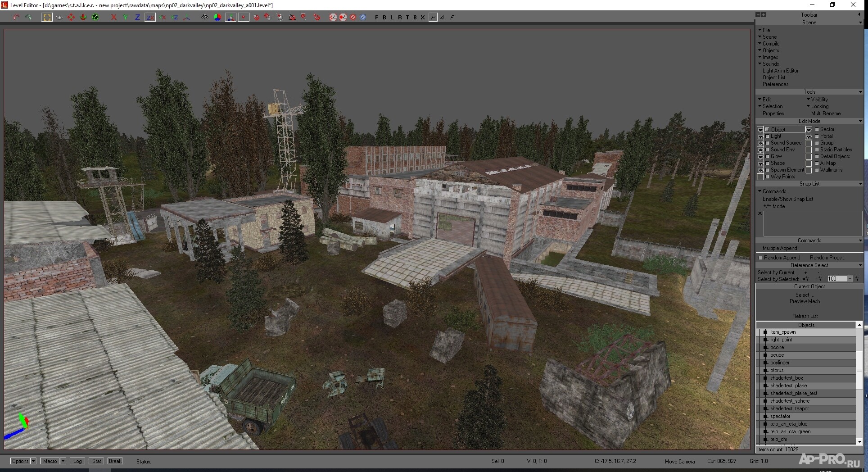Viewport: 868px width, 472px height.
Task: Tick the Random Append checkbox
Action: pos(761,258)
